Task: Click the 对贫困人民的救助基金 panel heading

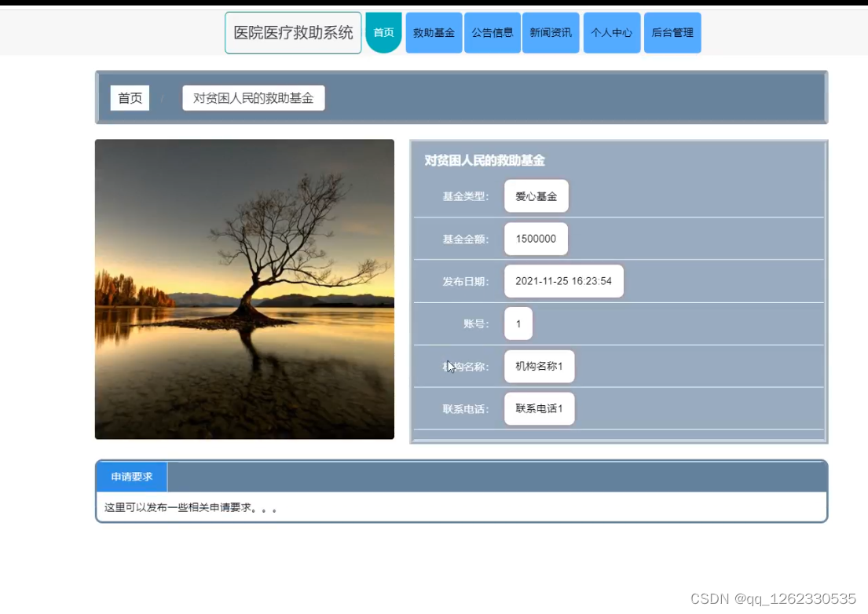Action: pos(485,160)
